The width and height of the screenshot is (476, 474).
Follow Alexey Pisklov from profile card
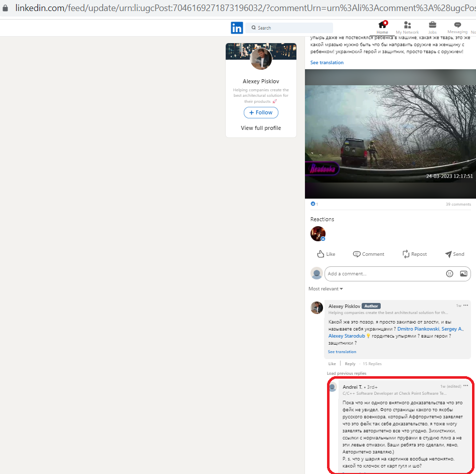tap(261, 112)
